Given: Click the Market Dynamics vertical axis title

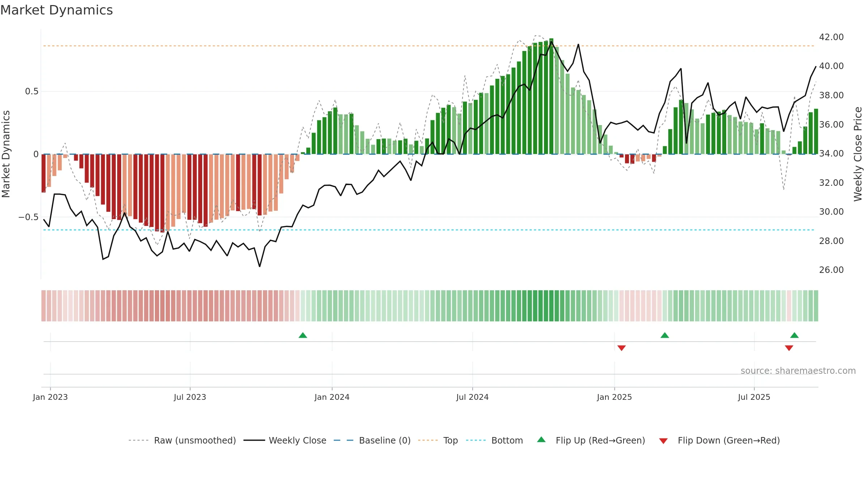Looking at the screenshot, I should click(6, 154).
